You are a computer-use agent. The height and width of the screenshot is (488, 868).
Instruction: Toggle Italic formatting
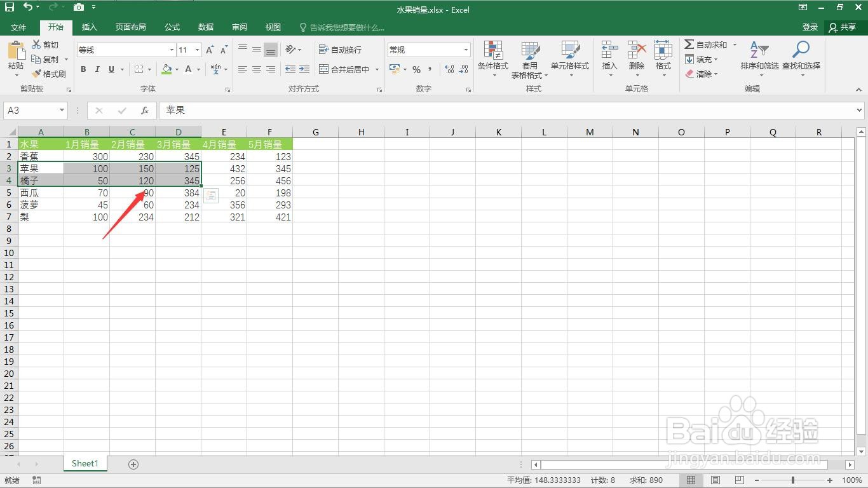[x=97, y=69]
